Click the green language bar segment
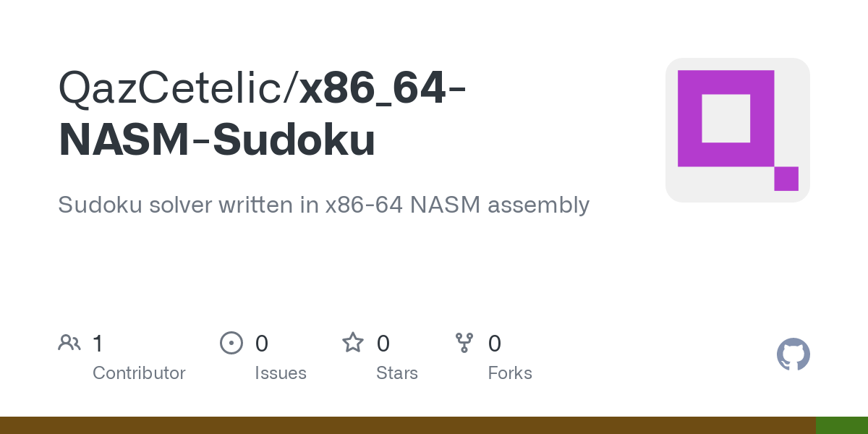868x434 pixels. click(x=841, y=425)
